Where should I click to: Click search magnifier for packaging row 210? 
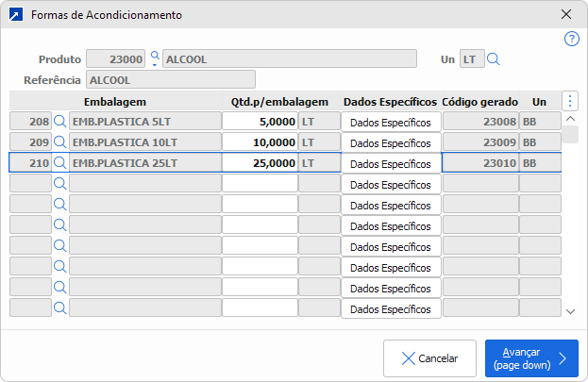60,163
